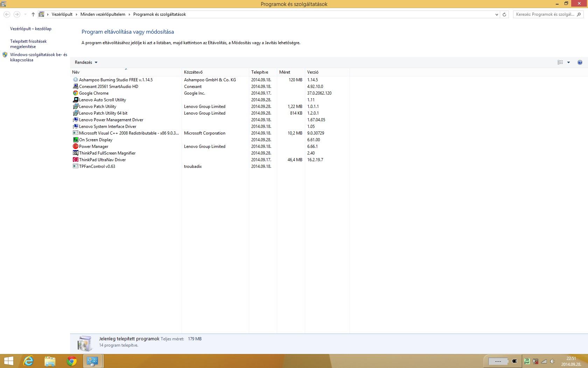Viewport: 588px width, 368px height.
Task: Open Google Chrome from the taskbar
Action: (72, 361)
